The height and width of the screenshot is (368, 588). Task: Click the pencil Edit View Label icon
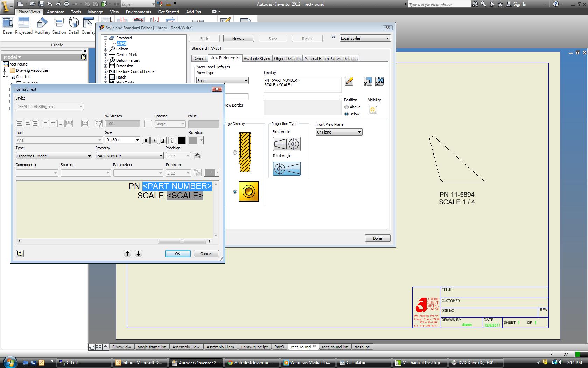349,81
